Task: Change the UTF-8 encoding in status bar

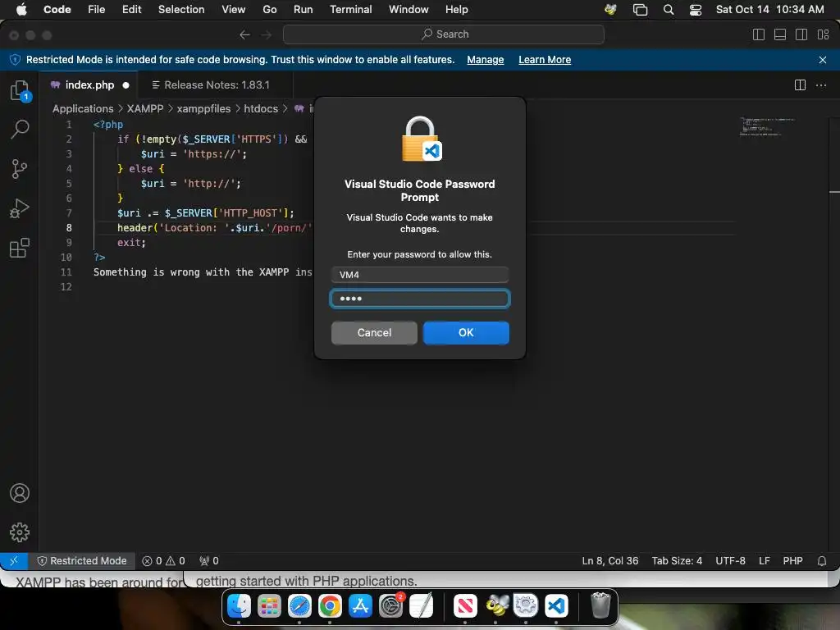Action: [x=730, y=561]
